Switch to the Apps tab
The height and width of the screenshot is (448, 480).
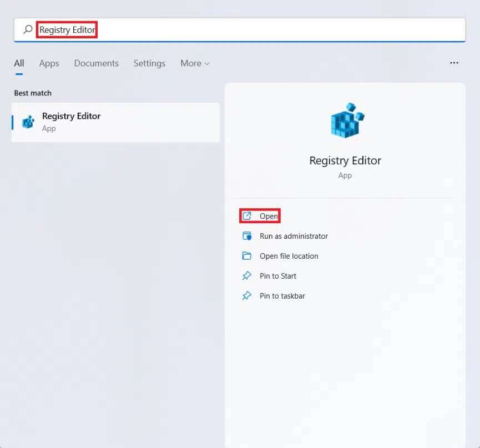point(49,63)
